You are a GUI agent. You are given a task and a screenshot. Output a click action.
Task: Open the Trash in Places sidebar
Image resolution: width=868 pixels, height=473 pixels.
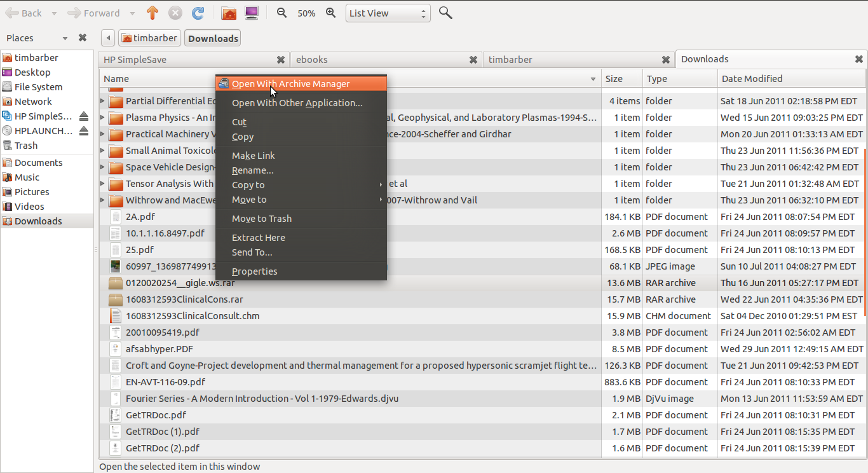pos(27,146)
